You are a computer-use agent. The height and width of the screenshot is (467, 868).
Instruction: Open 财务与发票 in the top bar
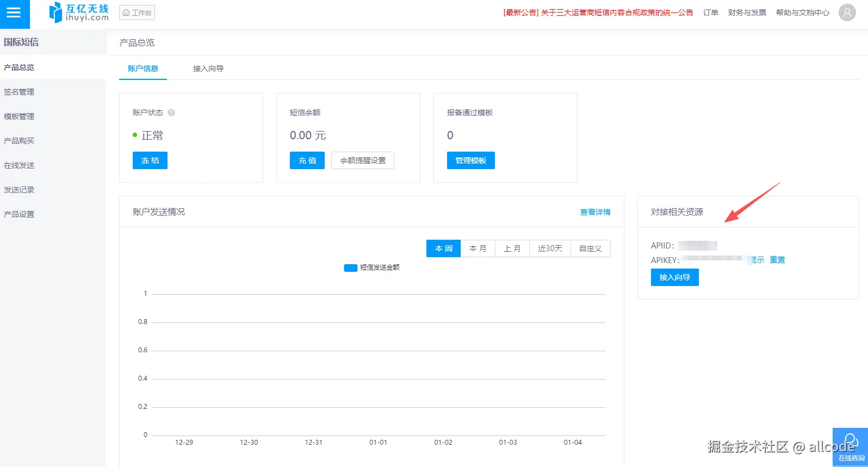pos(747,13)
